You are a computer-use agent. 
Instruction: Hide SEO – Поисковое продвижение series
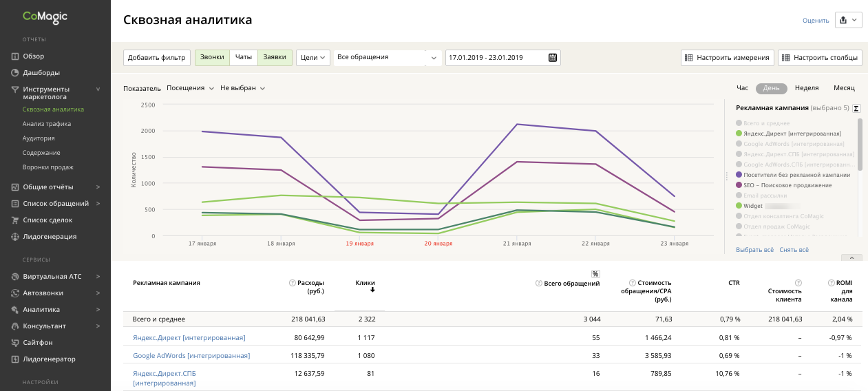click(783, 185)
